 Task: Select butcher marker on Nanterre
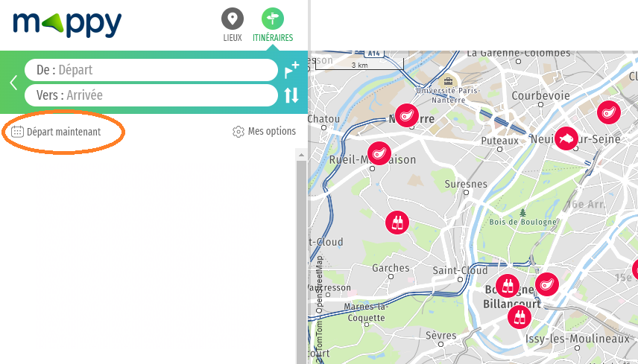pyautogui.click(x=406, y=115)
